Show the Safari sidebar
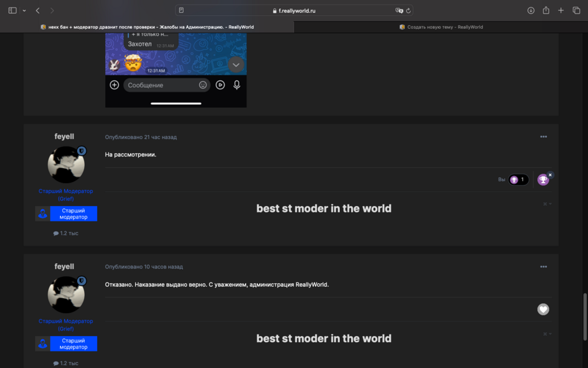The height and width of the screenshot is (368, 588). click(x=12, y=11)
